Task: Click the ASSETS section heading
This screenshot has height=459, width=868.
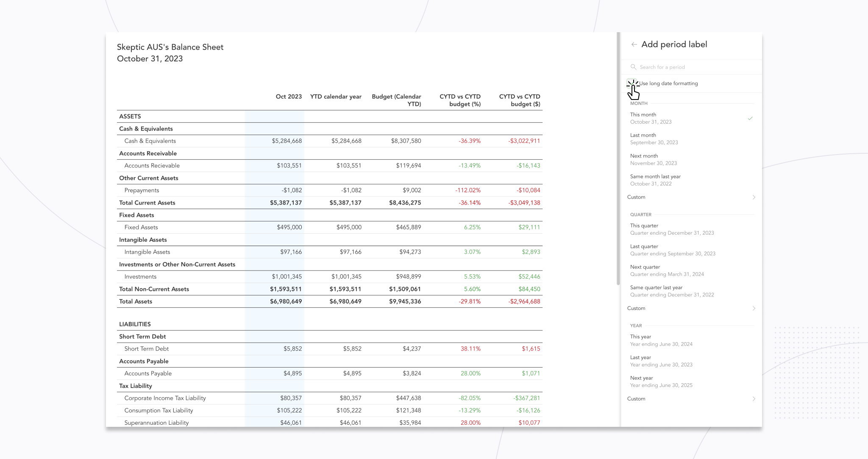Action: 130,116
